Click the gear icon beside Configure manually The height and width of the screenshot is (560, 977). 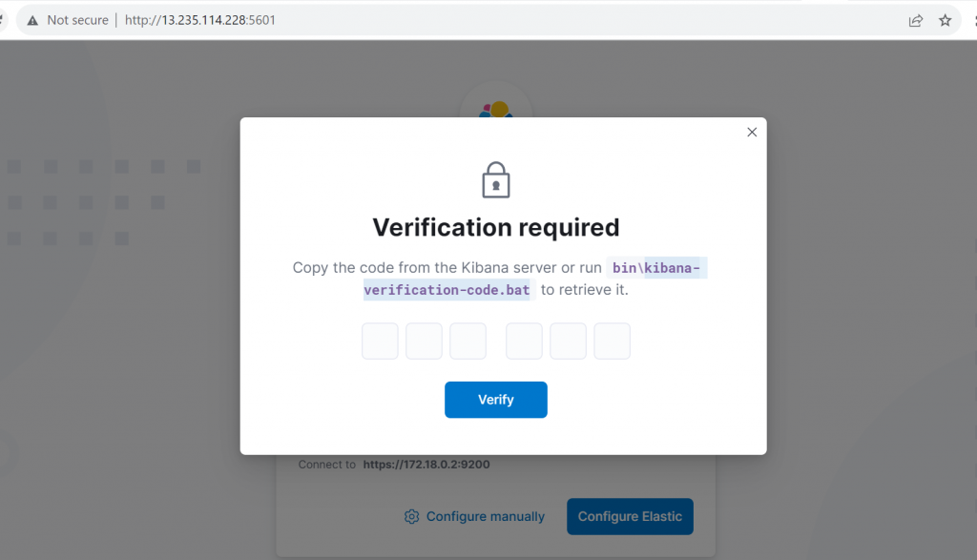coord(412,516)
